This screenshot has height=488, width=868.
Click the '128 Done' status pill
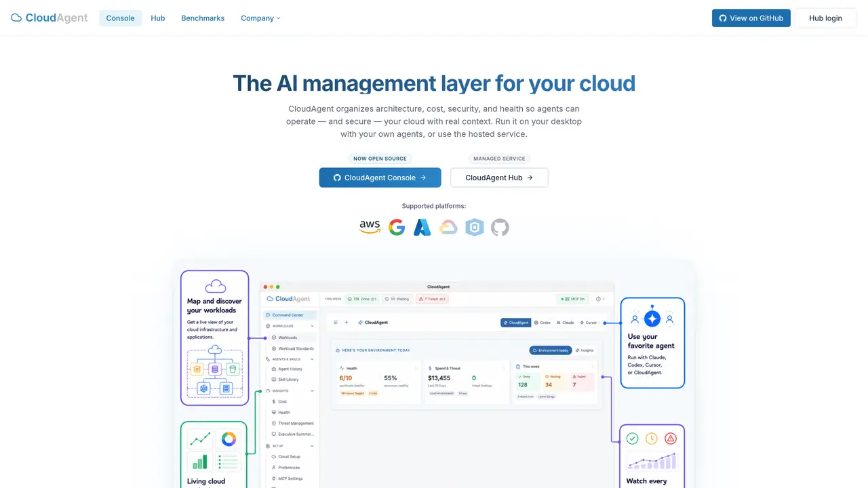(x=362, y=299)
